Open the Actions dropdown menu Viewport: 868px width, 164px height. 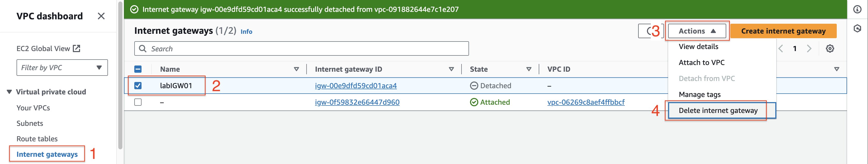point(697,31)
